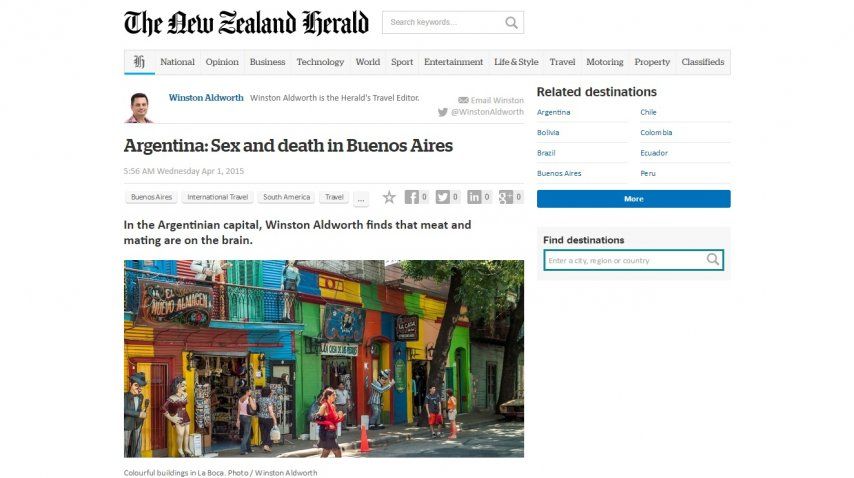Click the search magnifier in header
854x478 pixels.
pyautogui.click(x=511, y=23)
